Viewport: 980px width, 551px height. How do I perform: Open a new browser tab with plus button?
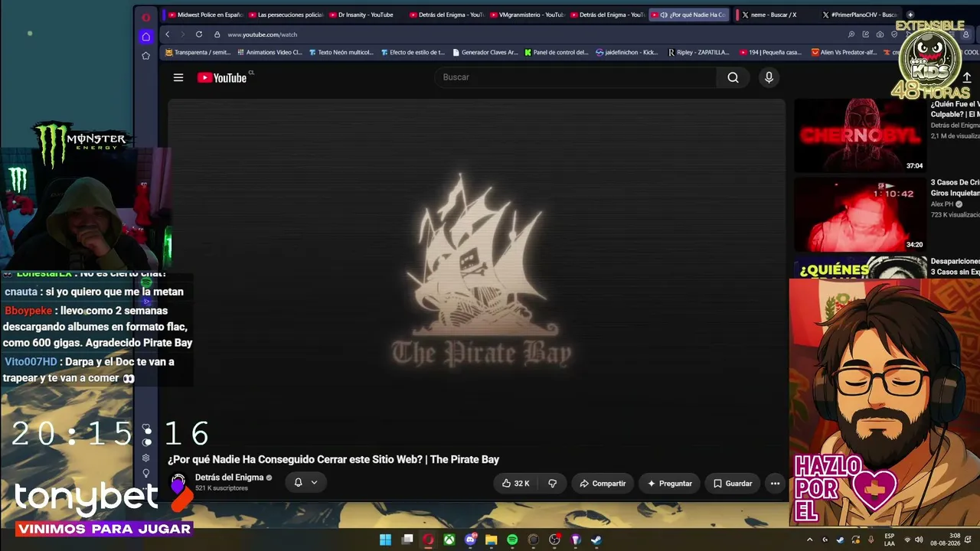[x=910, y=15]
